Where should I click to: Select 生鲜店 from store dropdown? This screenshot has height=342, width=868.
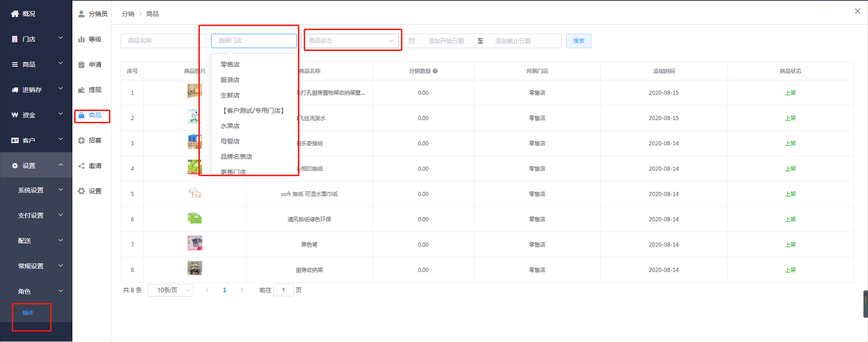coord(254,95)
